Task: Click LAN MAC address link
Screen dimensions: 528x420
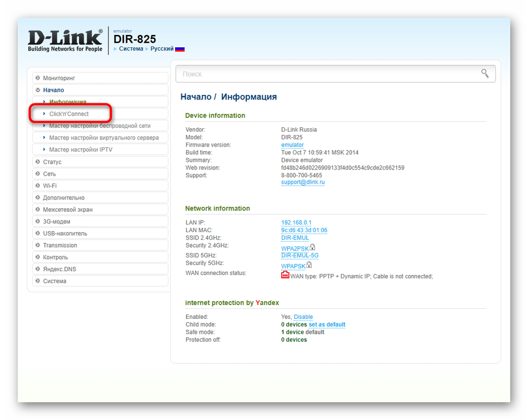Action: (x=304, y=230)
